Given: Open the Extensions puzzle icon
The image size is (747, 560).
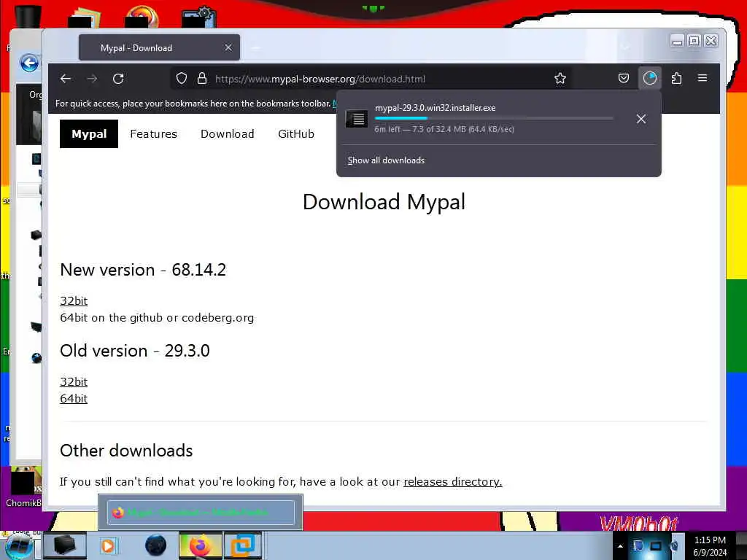Looking at the screenshot, I should 676,78.
